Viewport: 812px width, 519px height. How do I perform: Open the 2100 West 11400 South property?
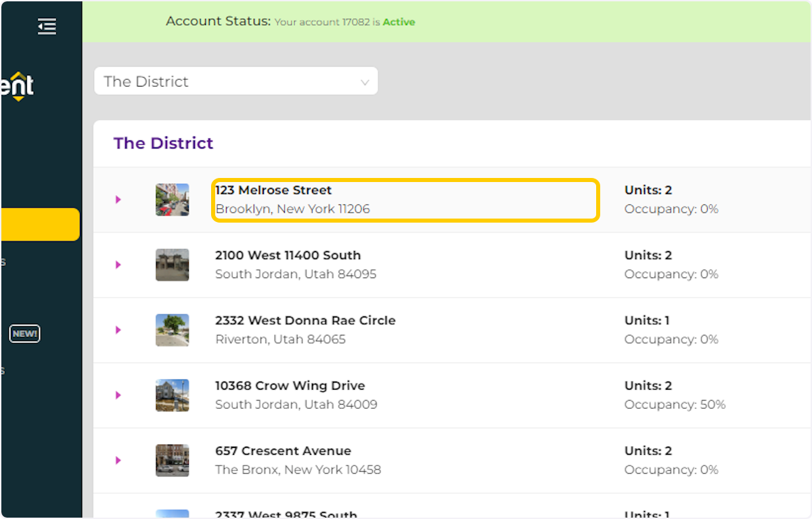[x=288, y=256]
